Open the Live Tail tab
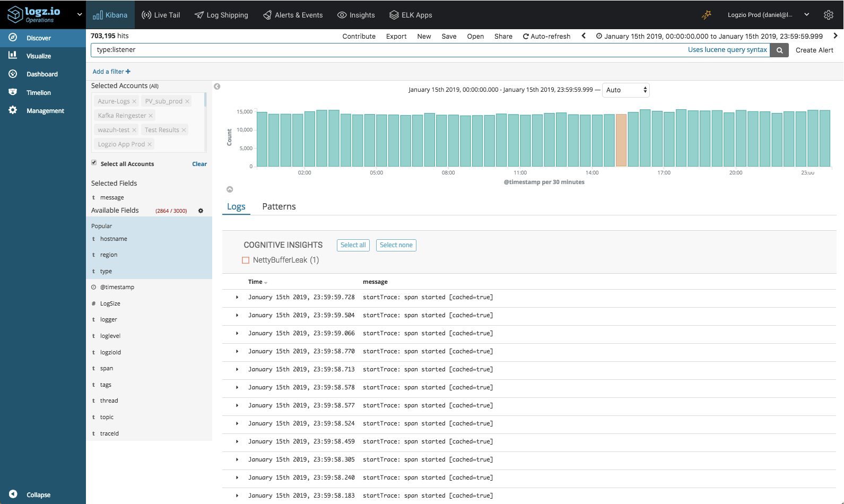This screenshot has height=504, width=844. point(161,15)
